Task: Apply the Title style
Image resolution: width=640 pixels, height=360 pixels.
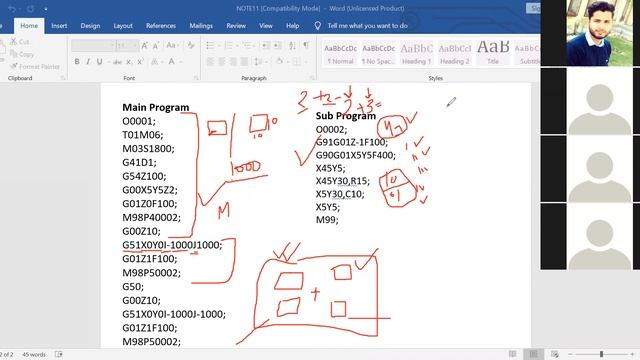Action: point(493,53)
